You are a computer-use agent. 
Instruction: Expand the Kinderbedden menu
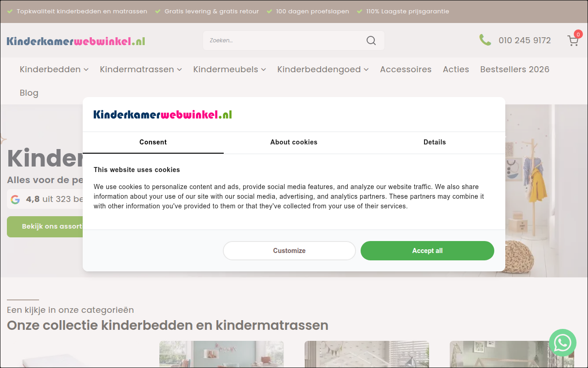(54, 69)
